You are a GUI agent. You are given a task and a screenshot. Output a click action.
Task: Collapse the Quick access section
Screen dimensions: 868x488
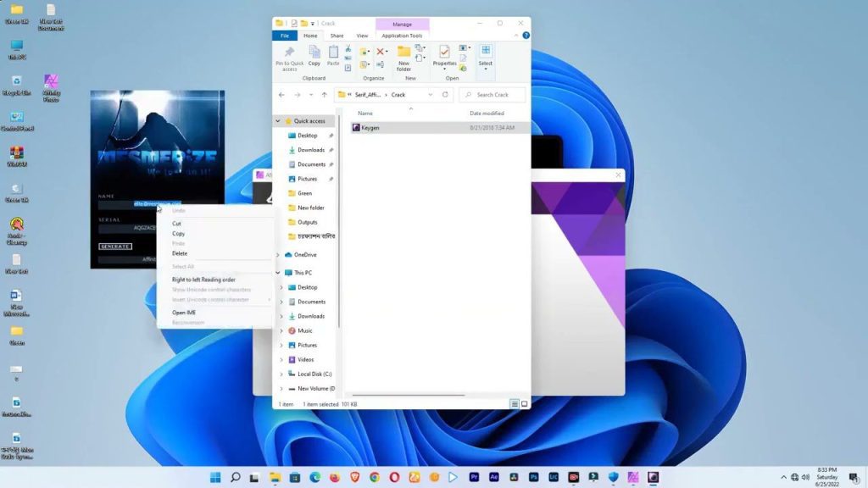pyautogui.click(x=275, y=121)
